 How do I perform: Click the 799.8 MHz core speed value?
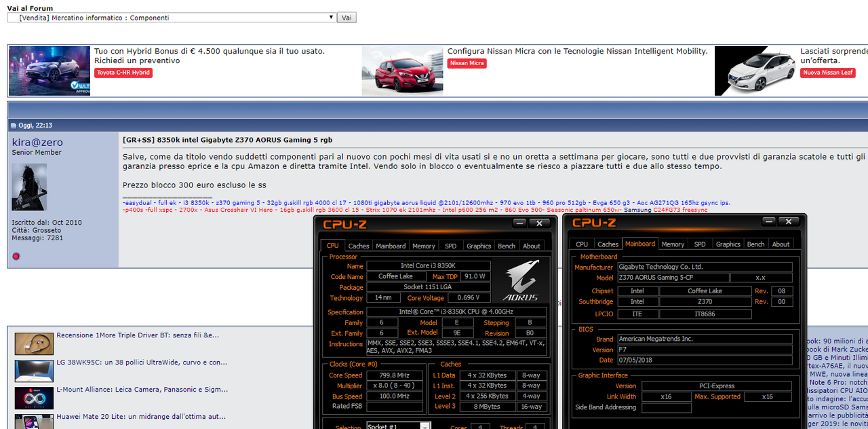tap(395, 375)
